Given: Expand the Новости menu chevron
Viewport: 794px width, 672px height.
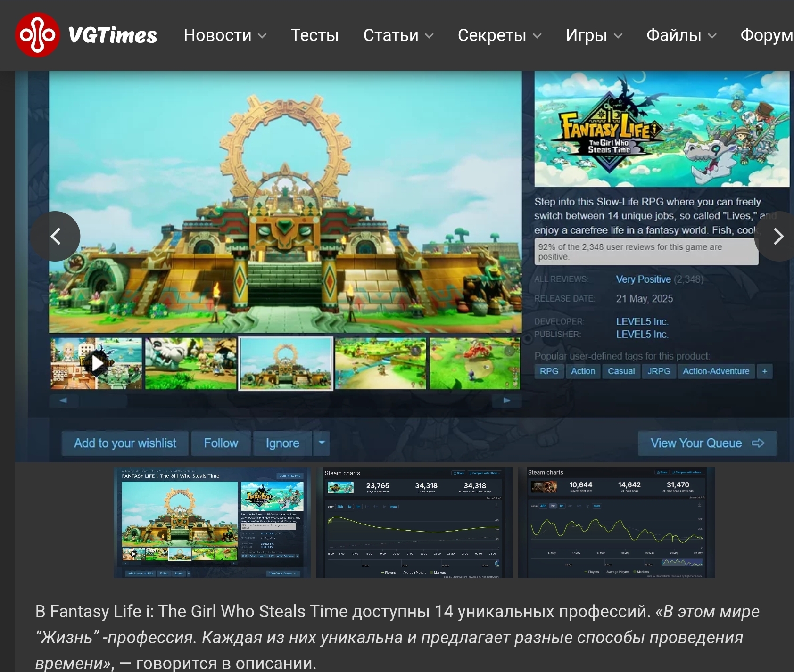Looking at the screenshot, I should point(262,36).
